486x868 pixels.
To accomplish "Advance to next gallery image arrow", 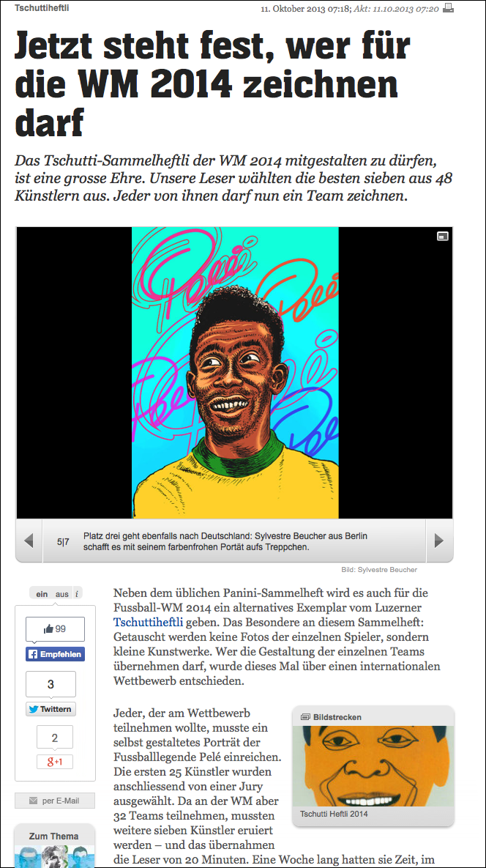I will pos(439,541).
